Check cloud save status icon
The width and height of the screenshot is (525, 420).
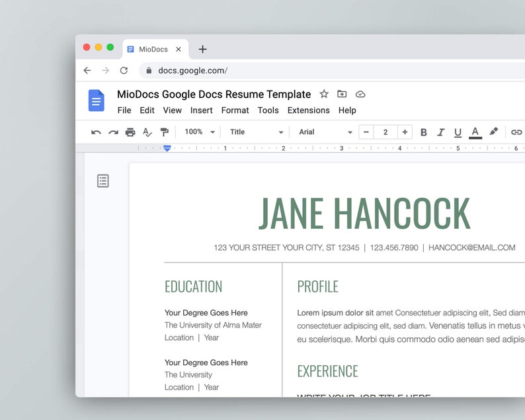coord(360,95)
